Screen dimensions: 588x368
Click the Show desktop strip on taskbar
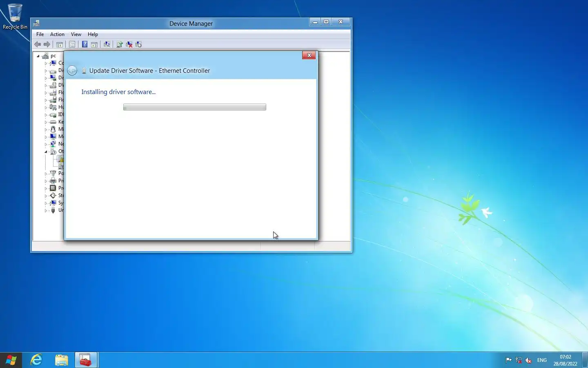click(x=585, y=360)
